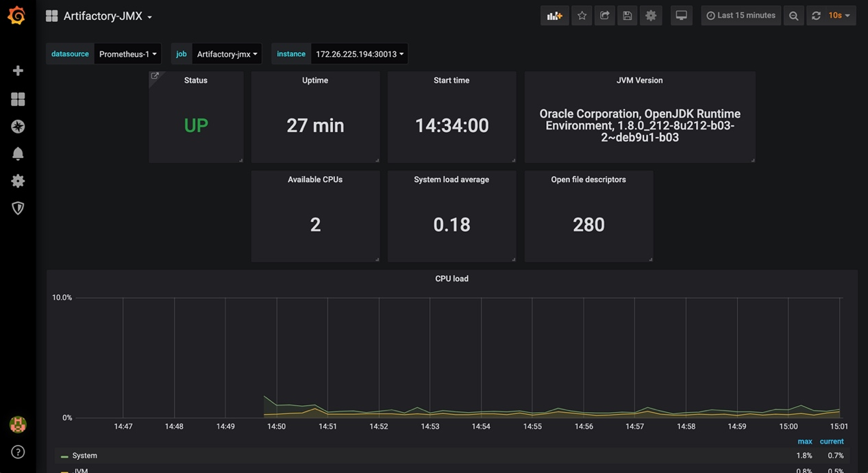Open the Server Admin shield icon
Image resolution: width=868 pixels, height=473 pixels.
coord(18,208)
